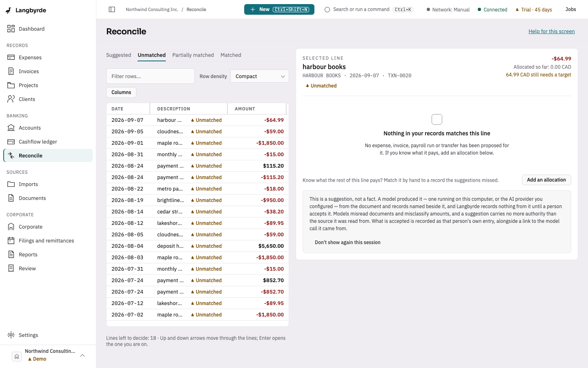The image size is (588, 368).
Task: Click the Clients people icon
Action: point(11,99)
